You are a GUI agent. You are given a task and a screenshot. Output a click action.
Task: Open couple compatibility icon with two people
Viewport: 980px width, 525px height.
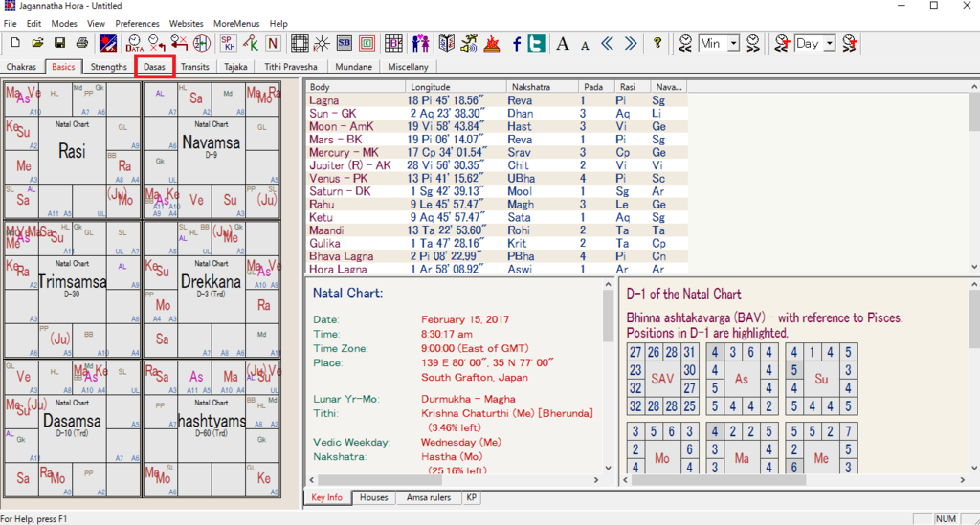[x=420, y=43]
